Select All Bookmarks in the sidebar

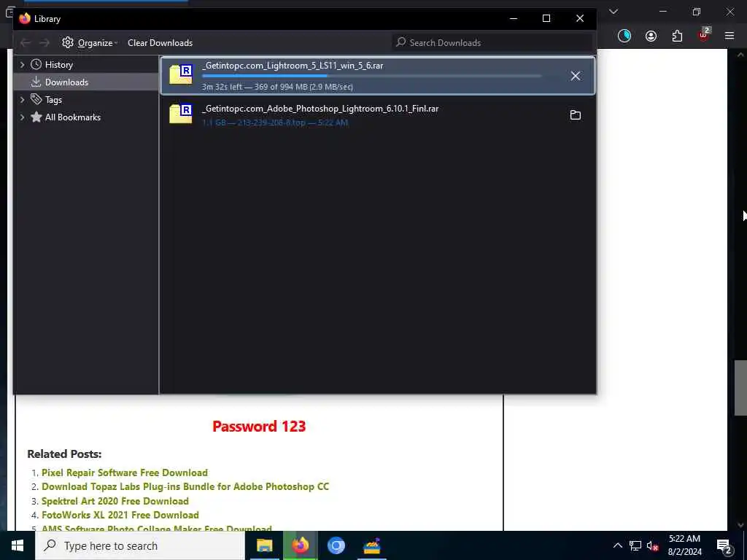click(x=72, y=117)
